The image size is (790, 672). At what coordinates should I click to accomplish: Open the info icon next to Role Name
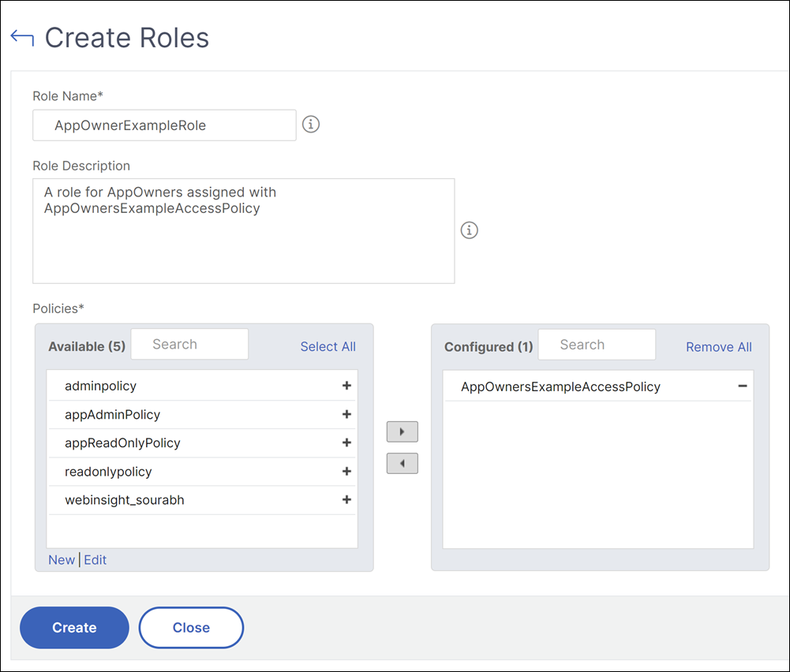click(x=311, y=124)
